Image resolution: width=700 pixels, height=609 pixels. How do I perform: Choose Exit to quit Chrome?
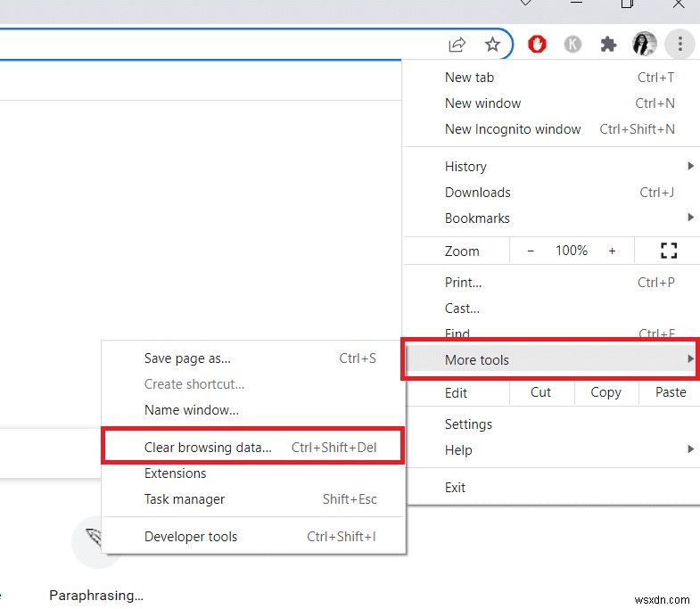[x=551, y=488]
